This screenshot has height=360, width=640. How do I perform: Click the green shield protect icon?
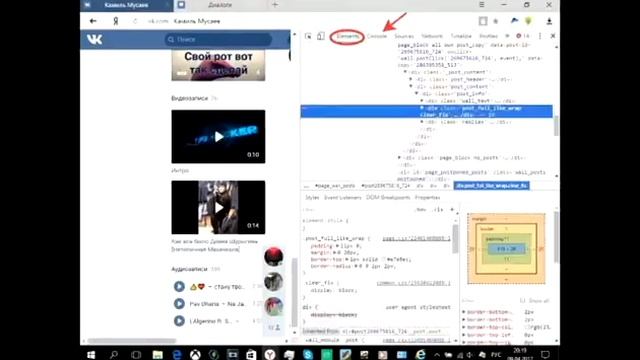[x=529, y=21]
